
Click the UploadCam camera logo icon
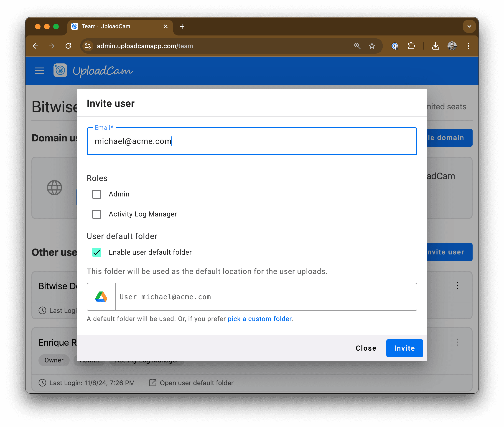pos(60,70)
